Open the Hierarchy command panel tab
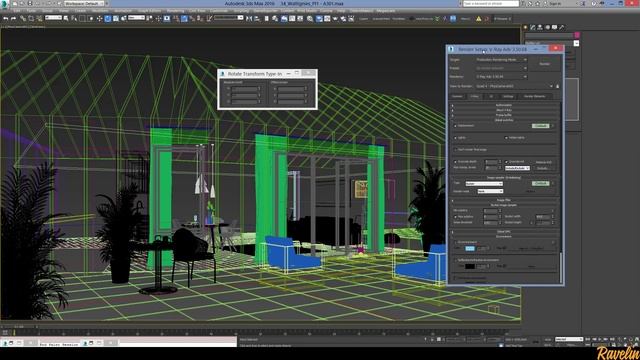Image resolution: width=640 pixels, height=360 pixels. (x=540, y=27)
